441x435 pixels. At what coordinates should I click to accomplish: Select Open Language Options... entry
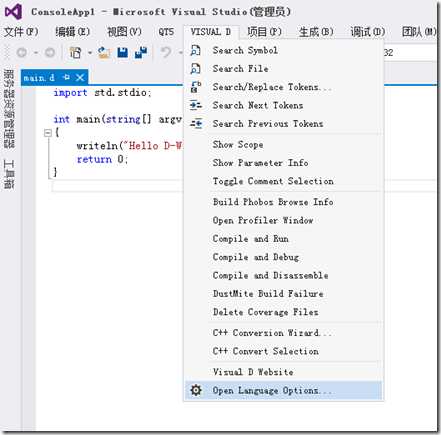click(283, 390)
